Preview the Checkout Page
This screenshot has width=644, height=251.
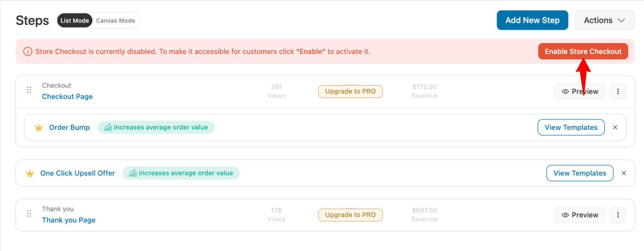tap(579, 92)
